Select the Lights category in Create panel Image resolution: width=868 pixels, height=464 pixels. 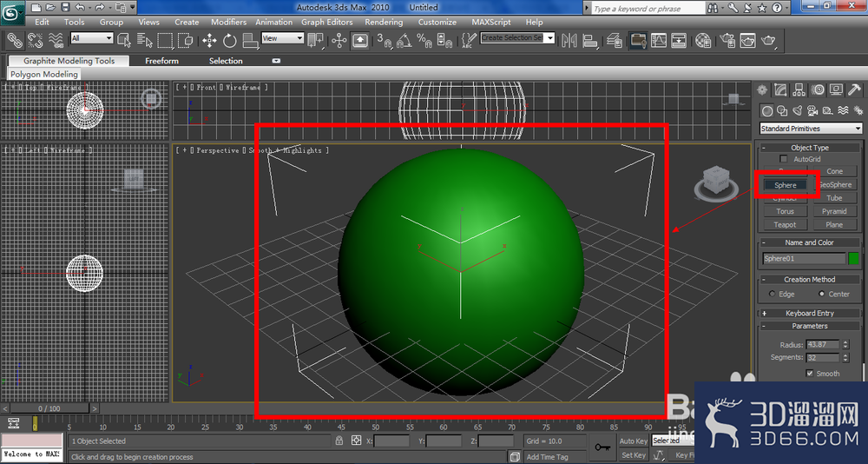coord(798,111)
